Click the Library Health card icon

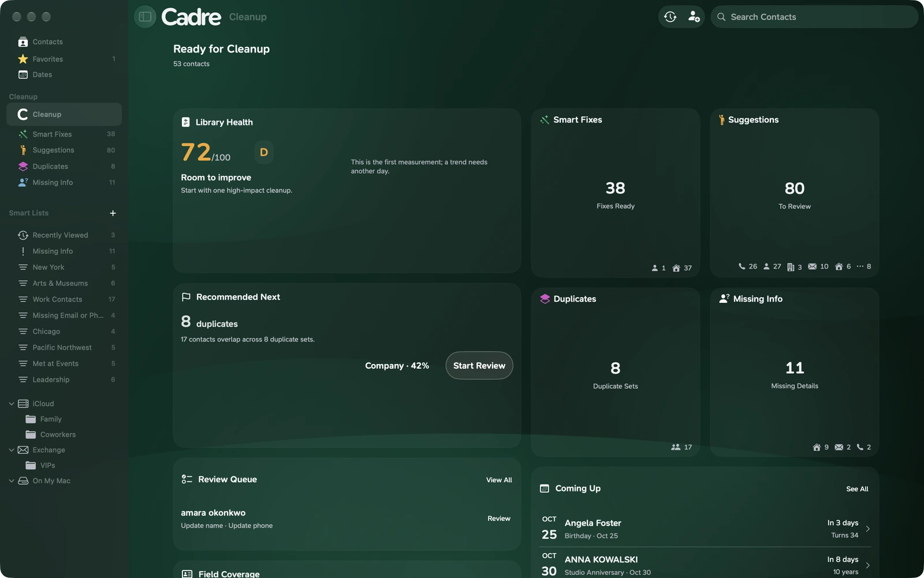click(x=186, y=122)
